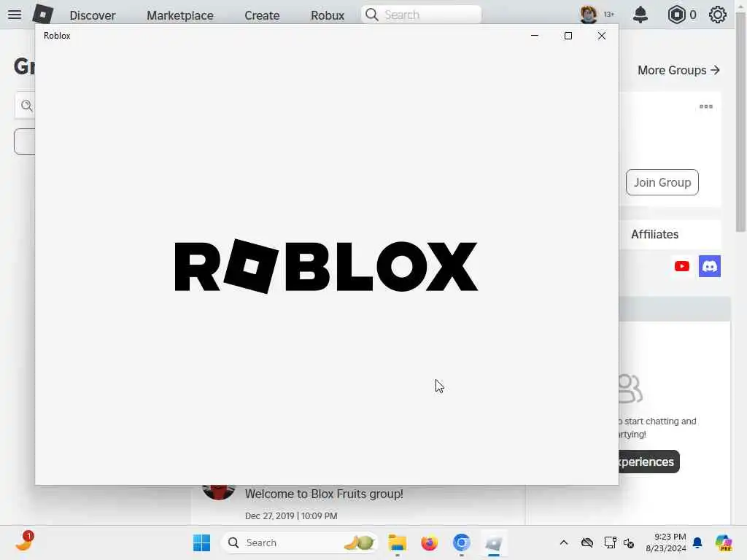Click the people chat icon in panel
This screenshot has height=560, width=747.
[630, 389]
